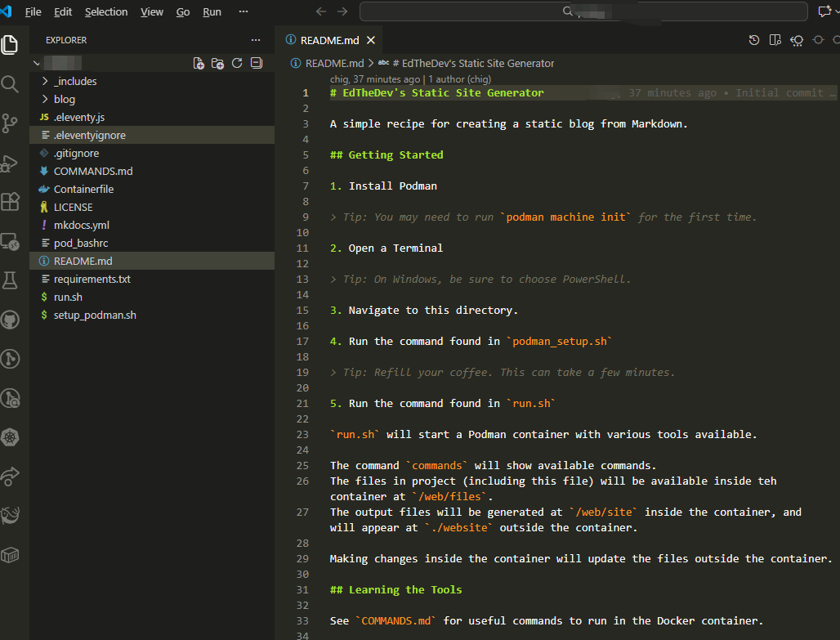The image size is (840, 640).
Task: Open the Source Control view
Action: click(10, 123)
